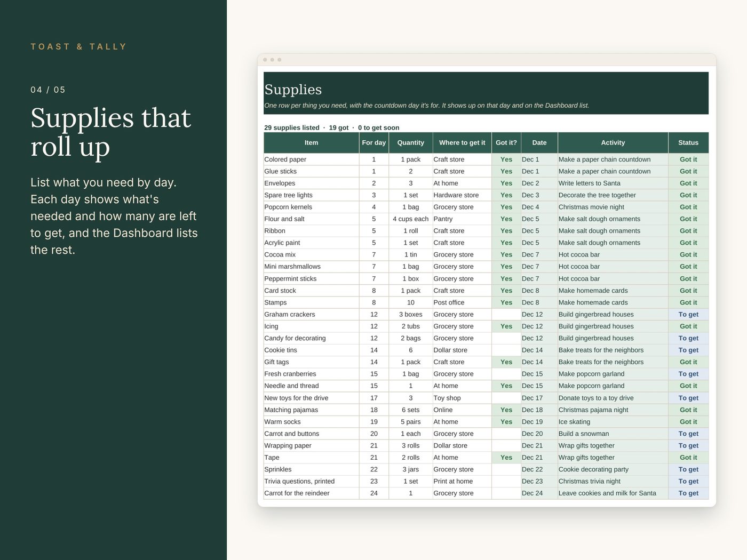The image size is (747, 560).
Task: Click "Trivia questions, printed" item cell
Action: point(311,482)
